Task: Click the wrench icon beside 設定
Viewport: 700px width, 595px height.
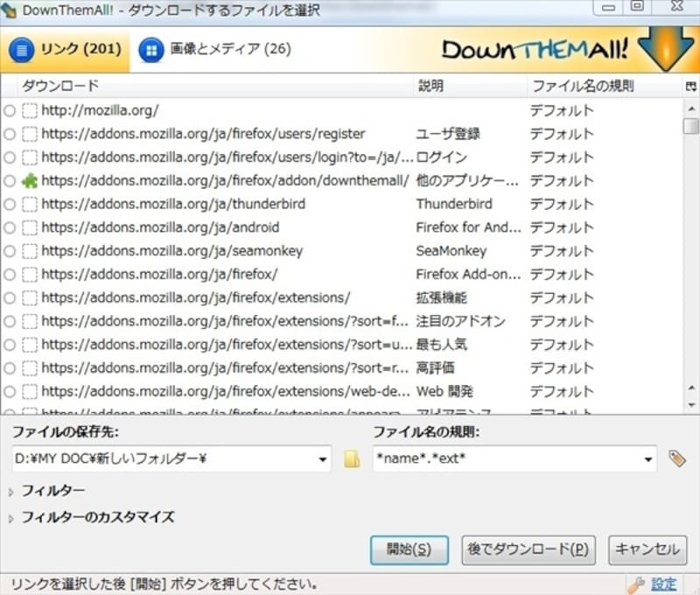Action: point(636,584)
